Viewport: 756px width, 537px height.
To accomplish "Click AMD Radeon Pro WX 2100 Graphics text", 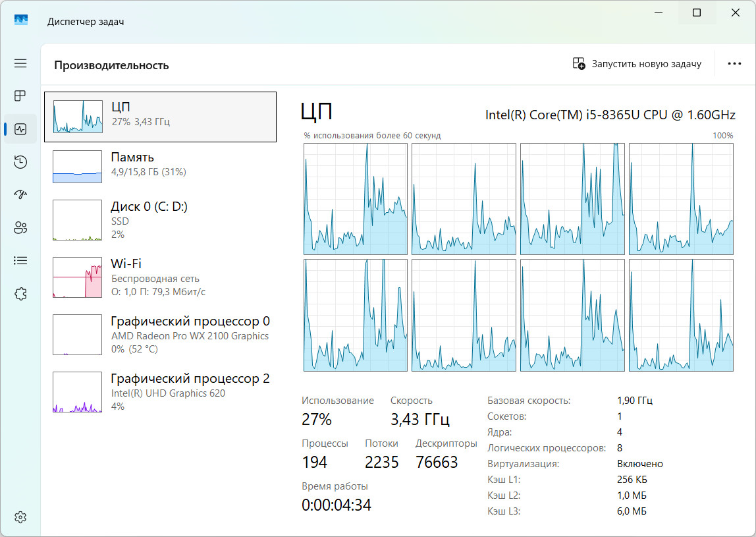I will [190, 336].
